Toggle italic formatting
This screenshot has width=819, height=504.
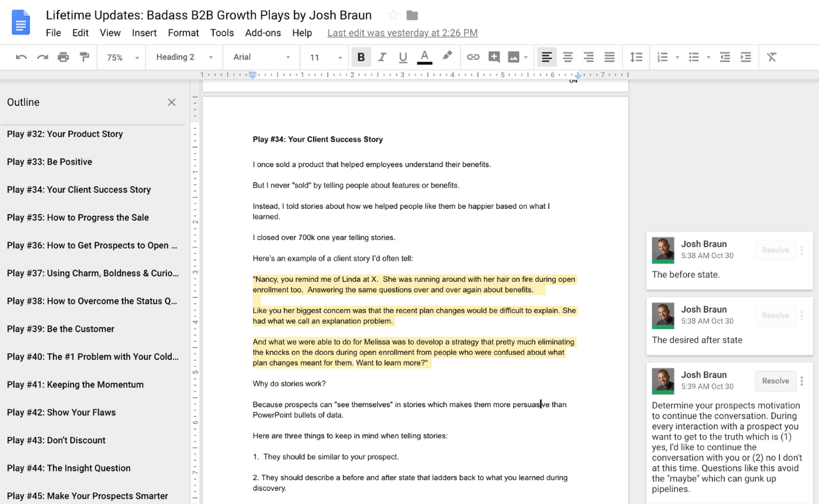(382, 57)
